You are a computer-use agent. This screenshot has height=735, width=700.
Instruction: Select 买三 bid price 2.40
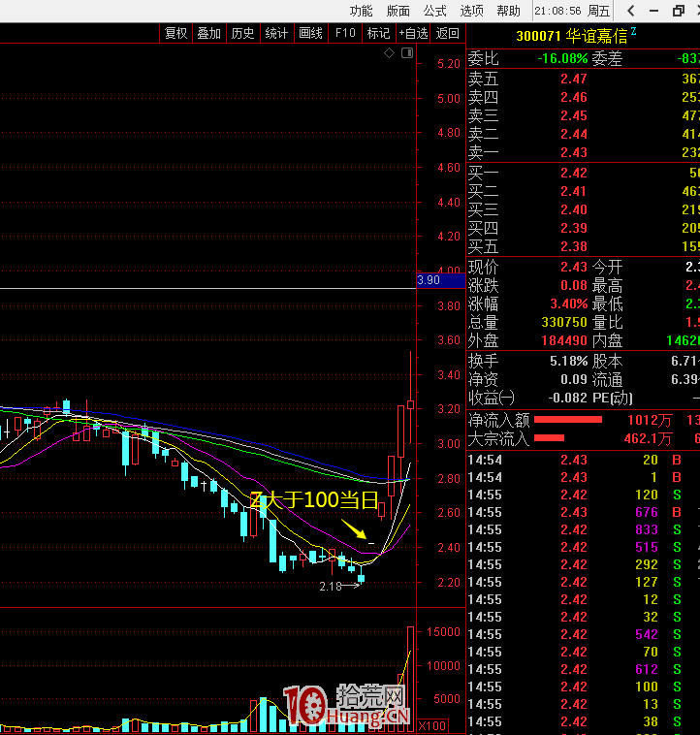[x=574, y=209]
